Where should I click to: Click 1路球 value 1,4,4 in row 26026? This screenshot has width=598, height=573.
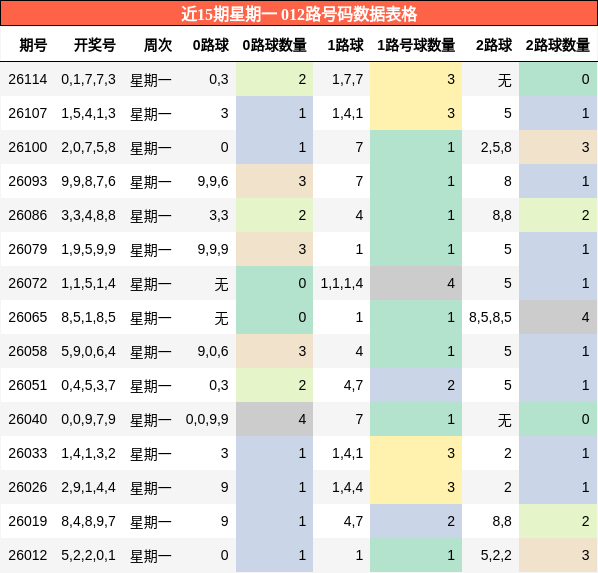coord(347,487)
